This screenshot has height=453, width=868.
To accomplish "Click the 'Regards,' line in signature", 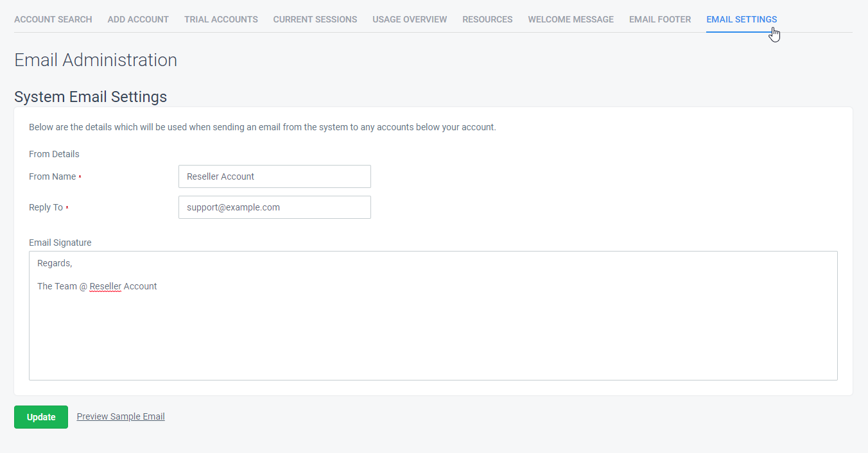I will (x=55, y=263).
